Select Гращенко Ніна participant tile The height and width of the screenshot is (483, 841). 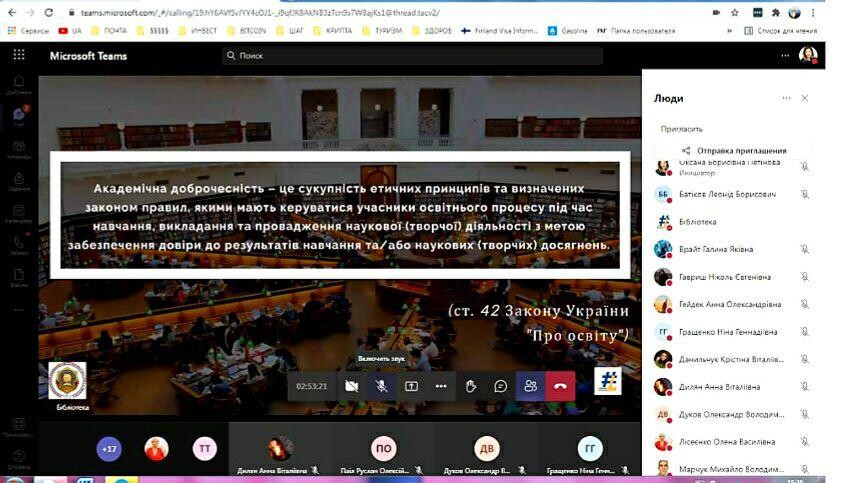tap(589, 449)
